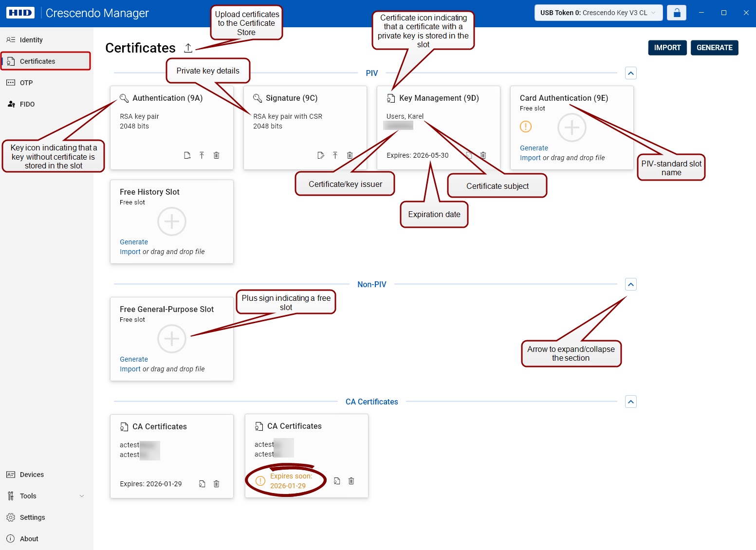756x550 pixels.
Task: Click the upload certificates to store icon
Action: [x=188, y=48]
